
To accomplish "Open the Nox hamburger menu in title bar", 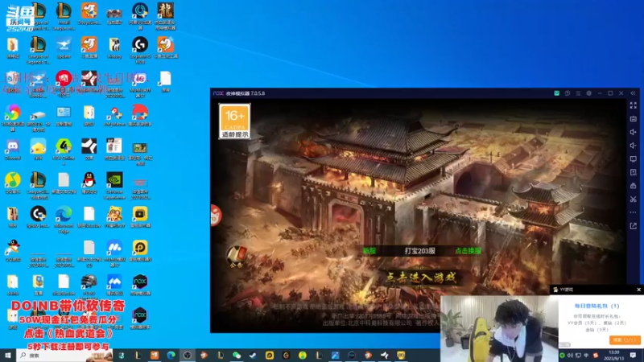I will coord(578,93).
